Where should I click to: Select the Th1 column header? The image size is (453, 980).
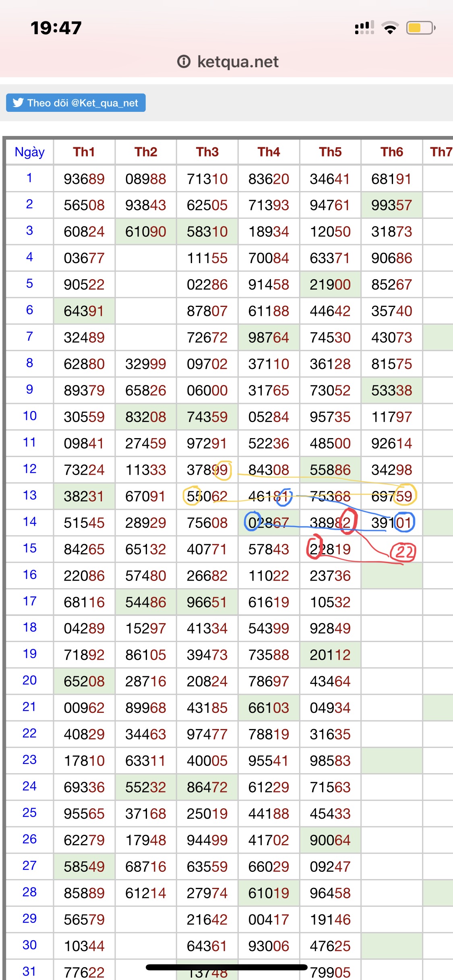84,152
